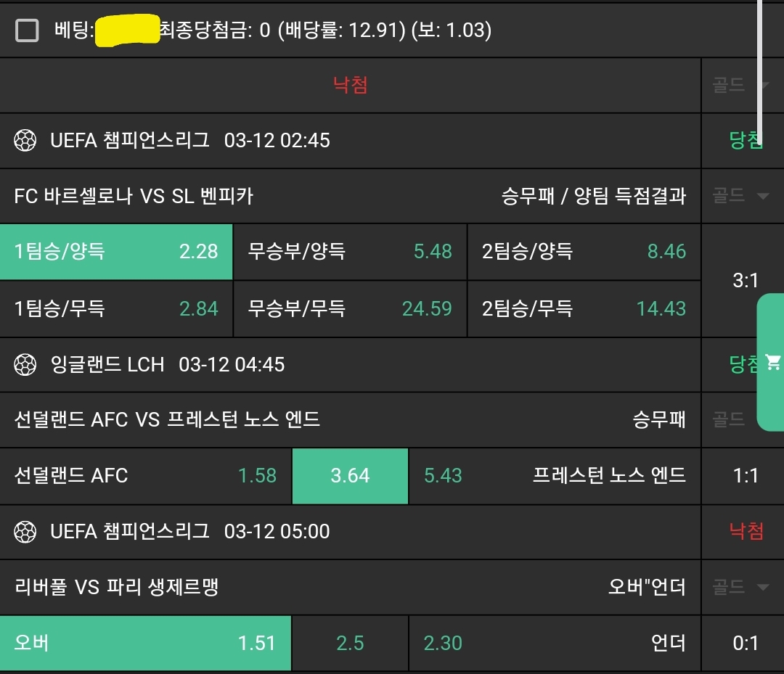Tap the 무승부/무득 24.59 cell
The width and height of the screenshot is (784, 674).
(350, 308)
